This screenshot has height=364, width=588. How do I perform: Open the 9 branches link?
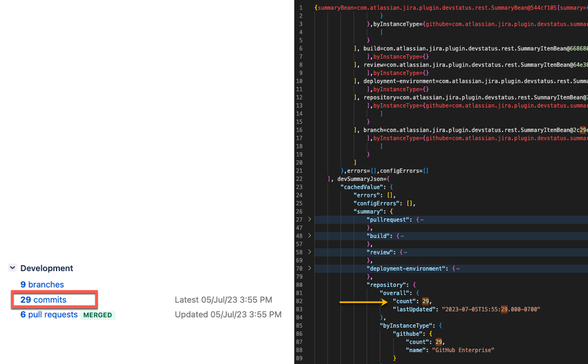[x=42, y=285]
